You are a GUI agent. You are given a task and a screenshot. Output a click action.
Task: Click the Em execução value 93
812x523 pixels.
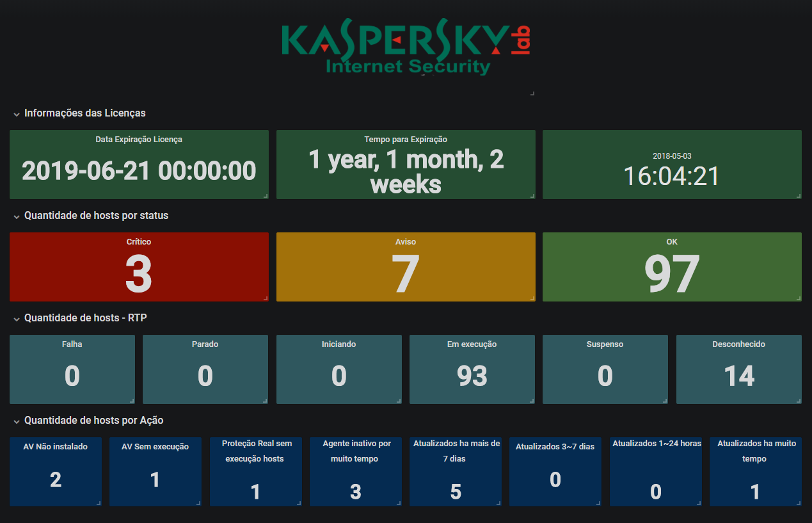(x=472, y=376)
